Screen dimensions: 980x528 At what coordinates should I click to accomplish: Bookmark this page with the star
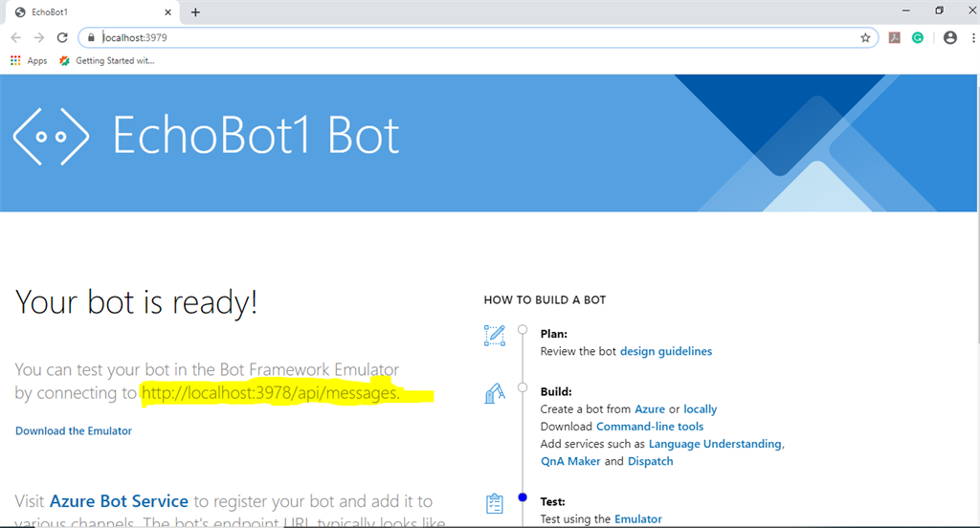click(x=865, y=37)
